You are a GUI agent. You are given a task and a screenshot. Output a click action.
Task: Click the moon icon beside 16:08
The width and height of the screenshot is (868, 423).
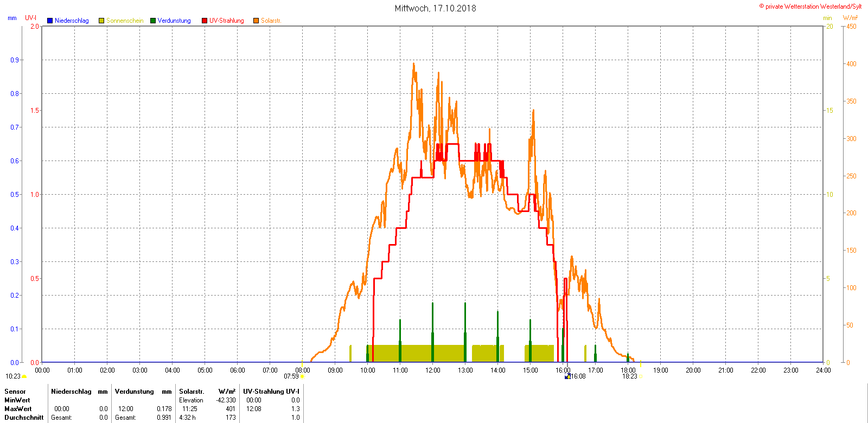(567, 376)
